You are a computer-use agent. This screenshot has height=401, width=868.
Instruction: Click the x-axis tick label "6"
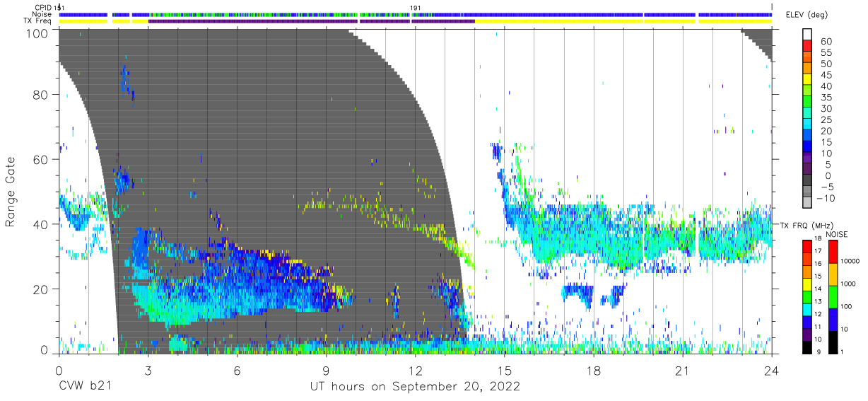(237, 371)
